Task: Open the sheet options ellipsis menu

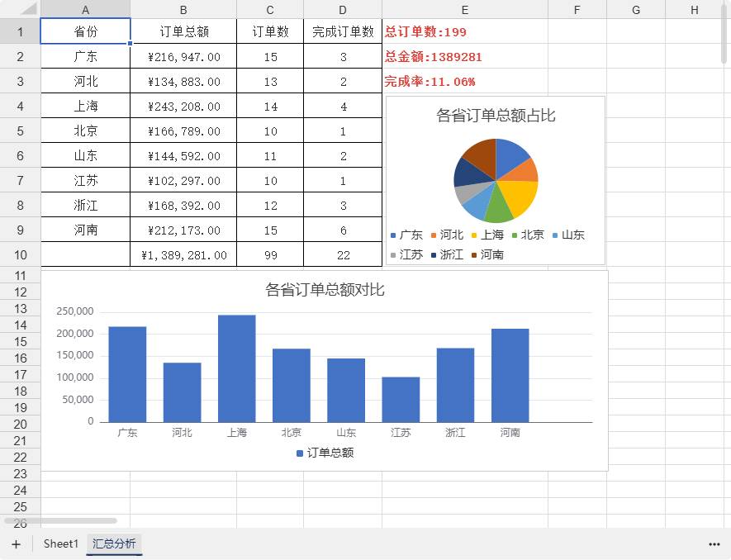Action: pyautogui.click(x=714, y=544)
